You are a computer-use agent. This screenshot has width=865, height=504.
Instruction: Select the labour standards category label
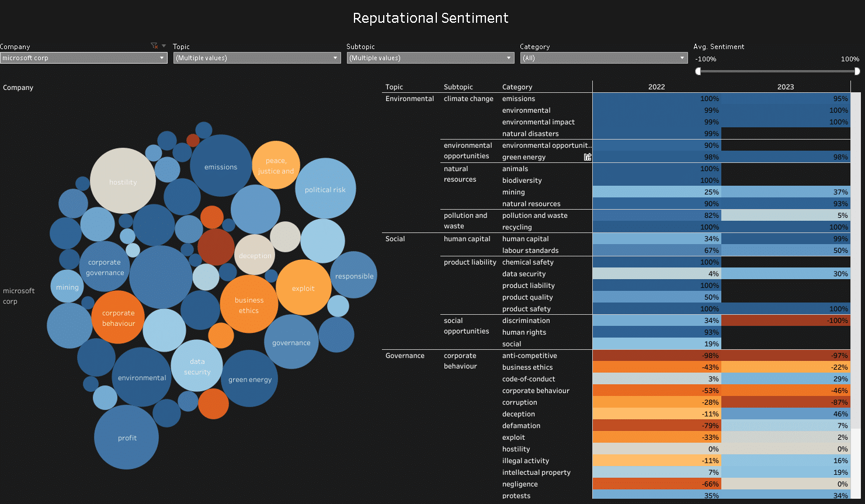[530, 251]
